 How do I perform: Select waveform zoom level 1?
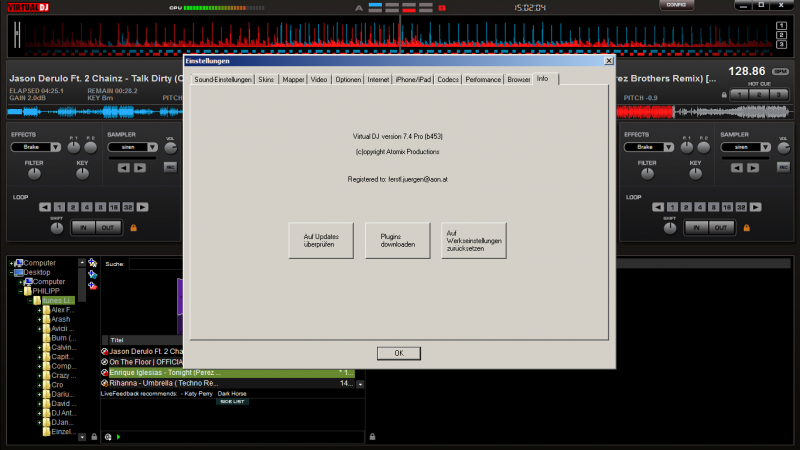point(781,26)
